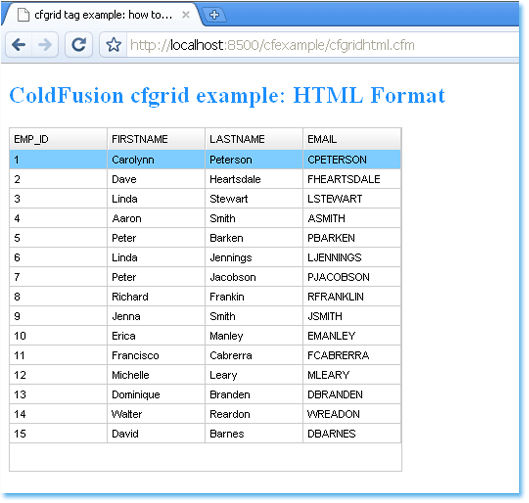529x503 pixels.
Task: Click the ColdFusion cfgrid example heading
Action: (227, 95)
